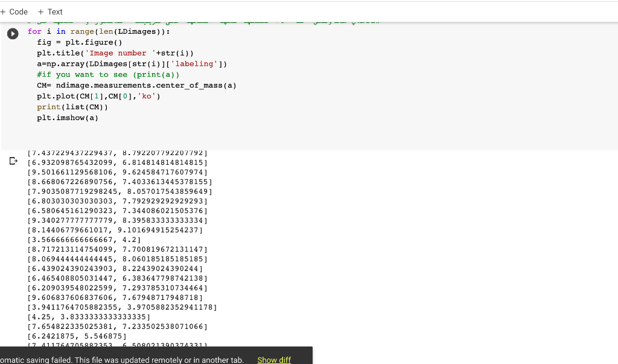Click the execute arrow inside the dark circle
This screenshot has width=618, height=364.
pyautogui.click(x=13, y=33)
